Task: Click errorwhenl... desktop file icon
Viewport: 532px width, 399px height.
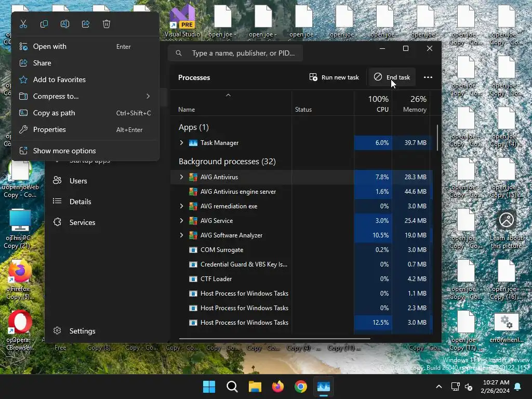Action: point(506,328)
